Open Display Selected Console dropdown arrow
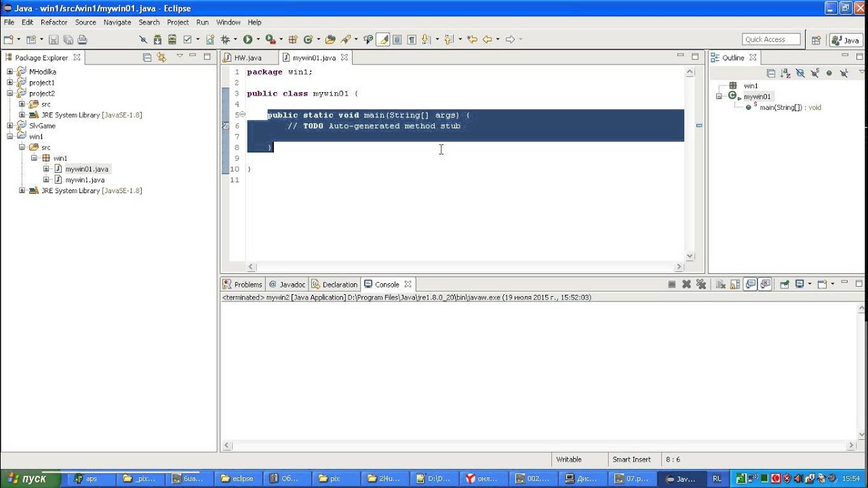The width and height of the screenshot is (868, 488). click(x=810, y=285)
